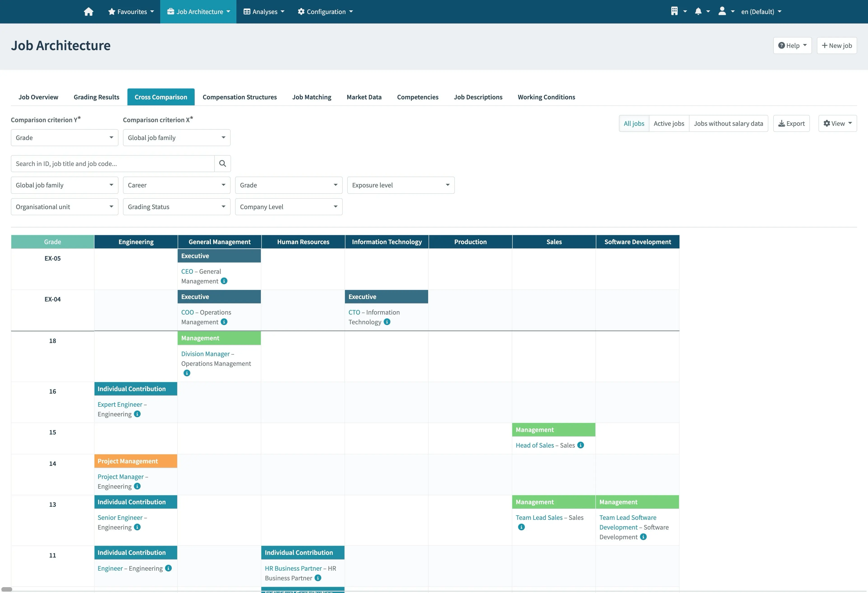Click the New job button

(x=836, y=45)
